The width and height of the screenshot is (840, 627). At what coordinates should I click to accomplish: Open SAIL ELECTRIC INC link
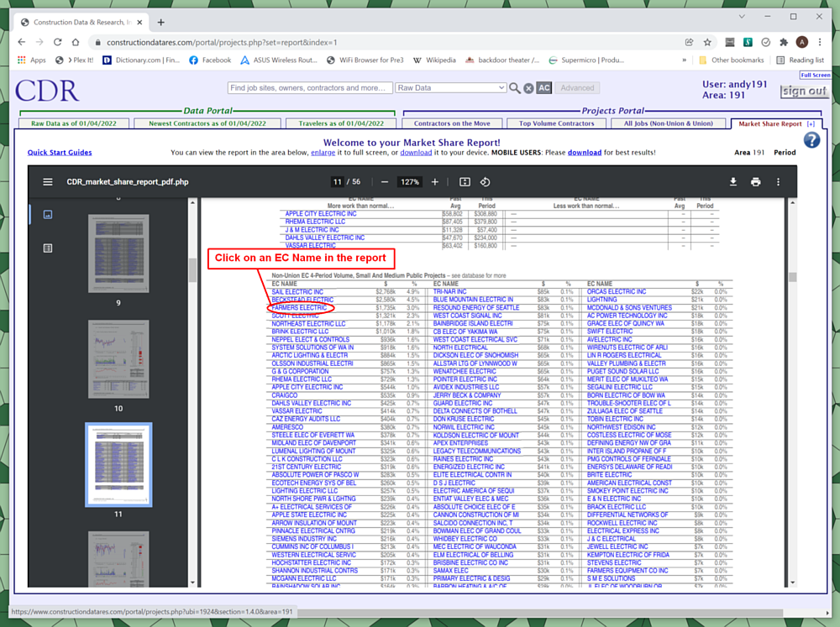click(297, 292)
